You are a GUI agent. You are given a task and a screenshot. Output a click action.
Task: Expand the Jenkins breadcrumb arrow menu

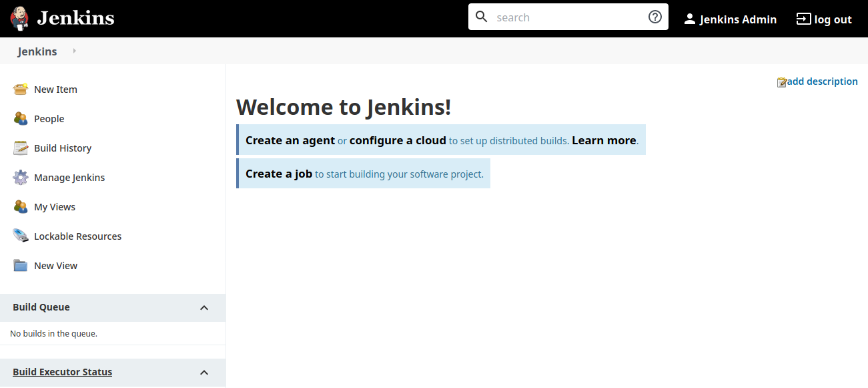(74, 51)
